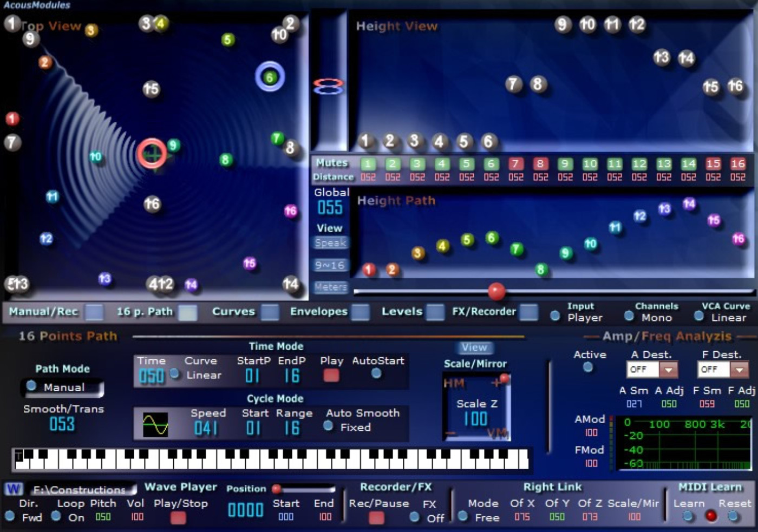Click the Wave Player Play/Stop button
This screenshot has width=758, height=532.
tap(178, 518)
